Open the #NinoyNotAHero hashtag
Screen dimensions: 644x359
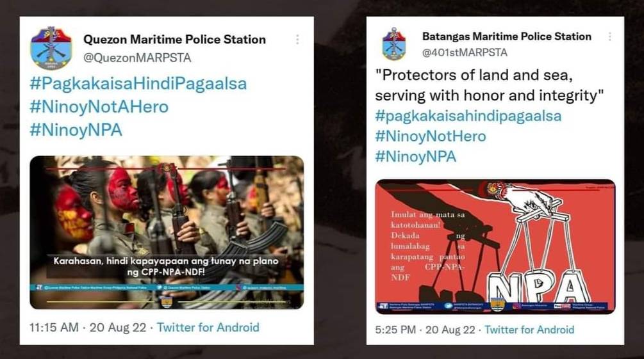(99, 107)
